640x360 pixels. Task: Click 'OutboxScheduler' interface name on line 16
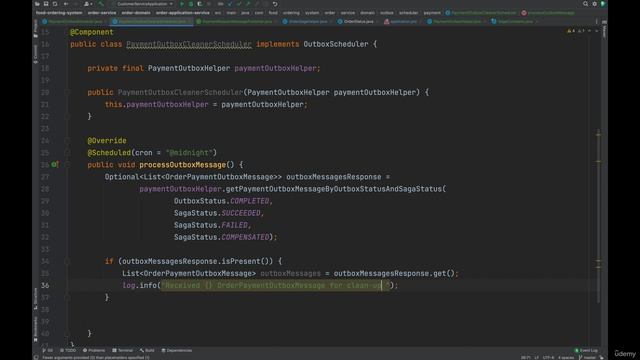pos(336,44)
